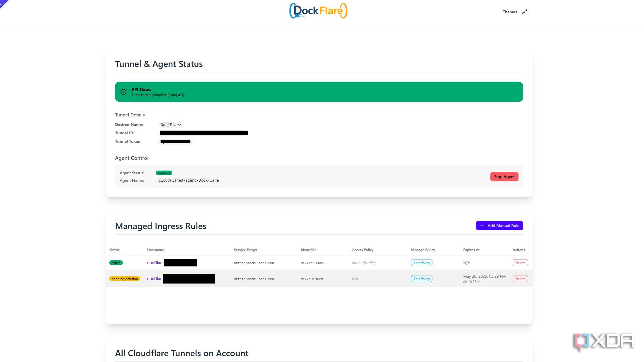Select identifier 8e211c2f66d5
Image resolution: width=644 pixels, height=362 pixels.
click(312, 263)
